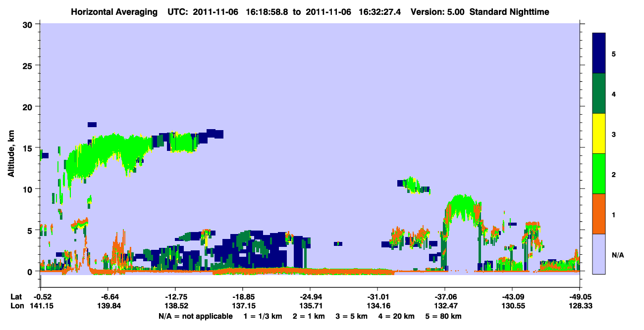Click the longitude value 134.16
Image resolution: width=644 pixels, height=330 pixels.
[x=377, y=306]
